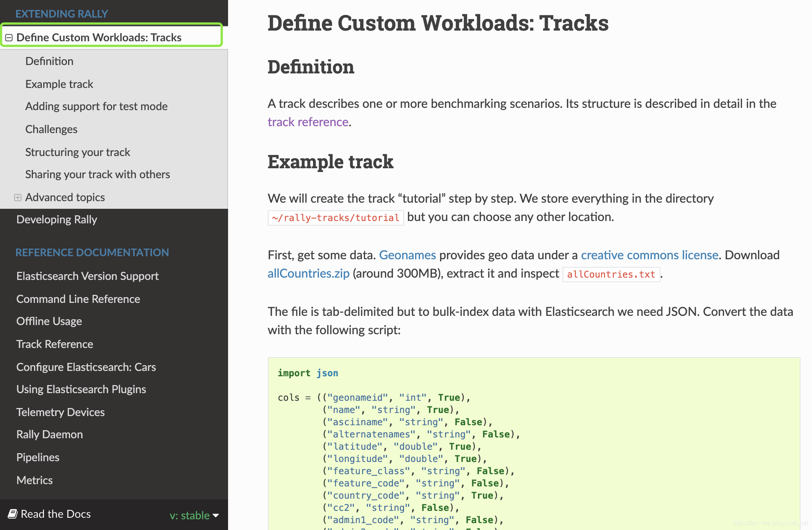Click the "alternatenames" line in the code
Viewport: 812px width, 530px height.
(421, 434)
